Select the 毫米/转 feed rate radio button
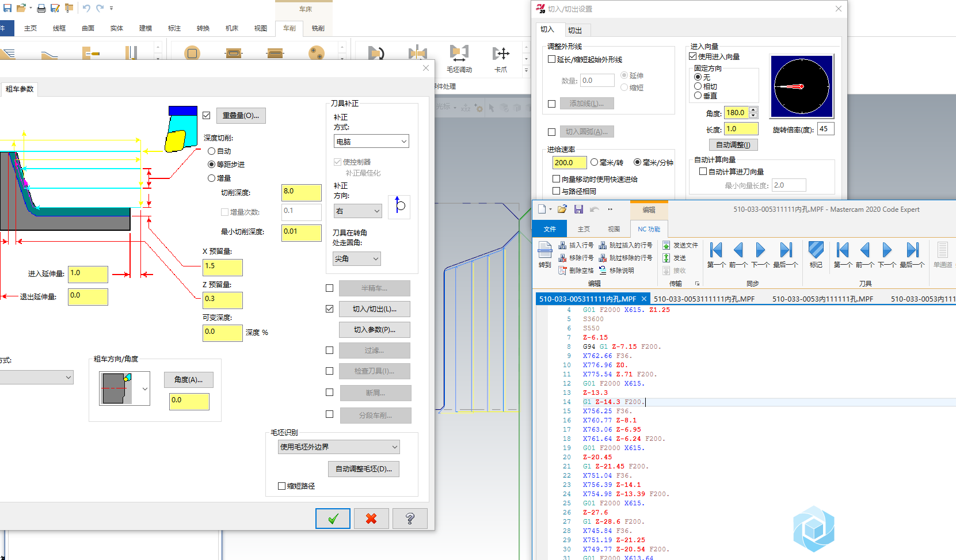 (594, 162)
